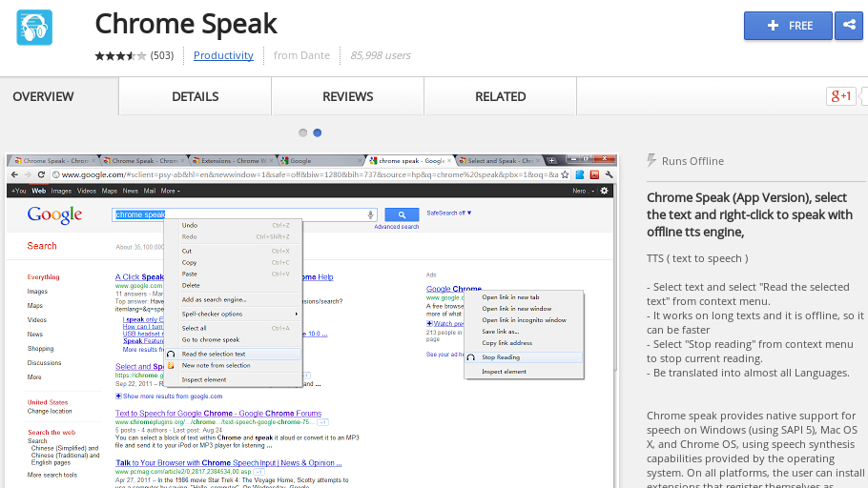868x488 pixels.
Task: Click the star rating icons
Action: 120,55
